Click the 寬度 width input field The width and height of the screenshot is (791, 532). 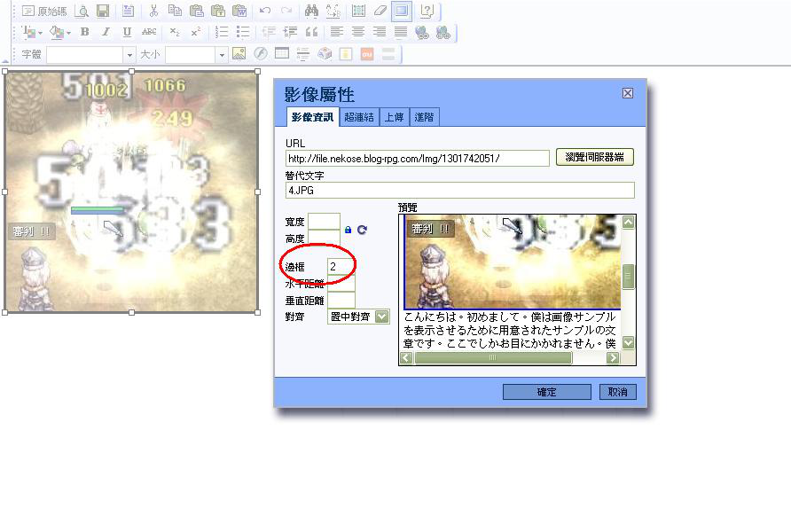(x=324, y=222)
